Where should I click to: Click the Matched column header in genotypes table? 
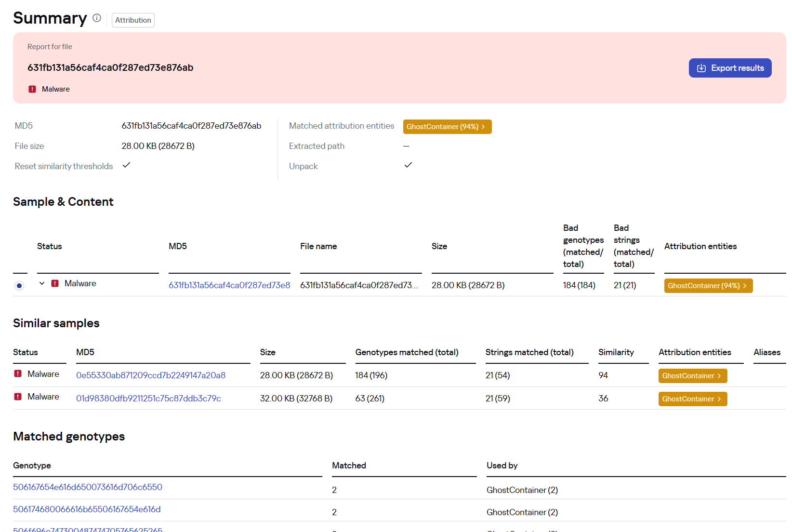tap(349, 465)
